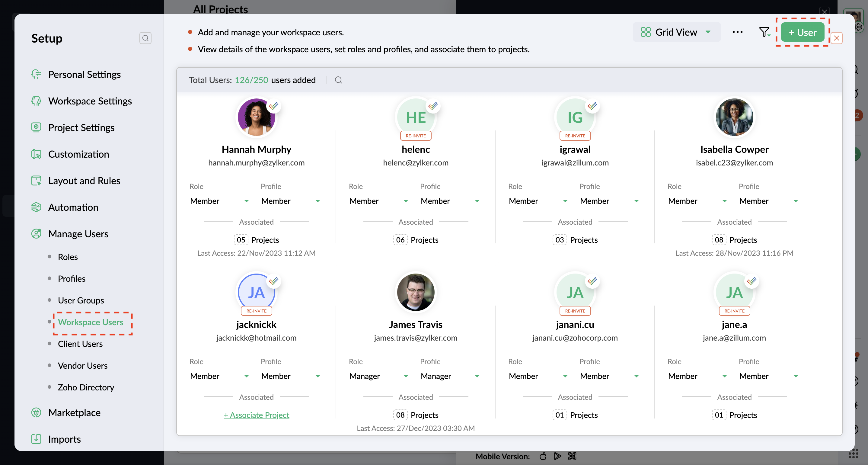
Task: Click Hannah Murphy's checkmark status badge
Action: tap(274, 106)
